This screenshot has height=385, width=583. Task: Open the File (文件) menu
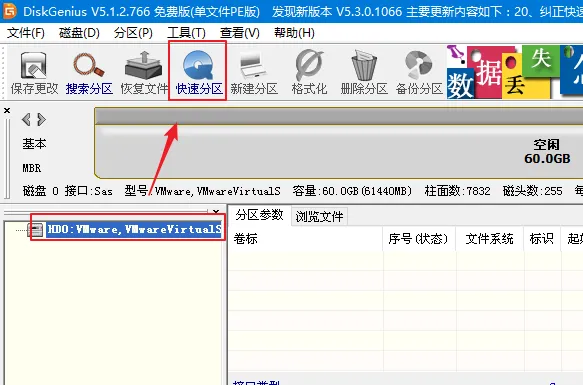[x=26, y=33]
